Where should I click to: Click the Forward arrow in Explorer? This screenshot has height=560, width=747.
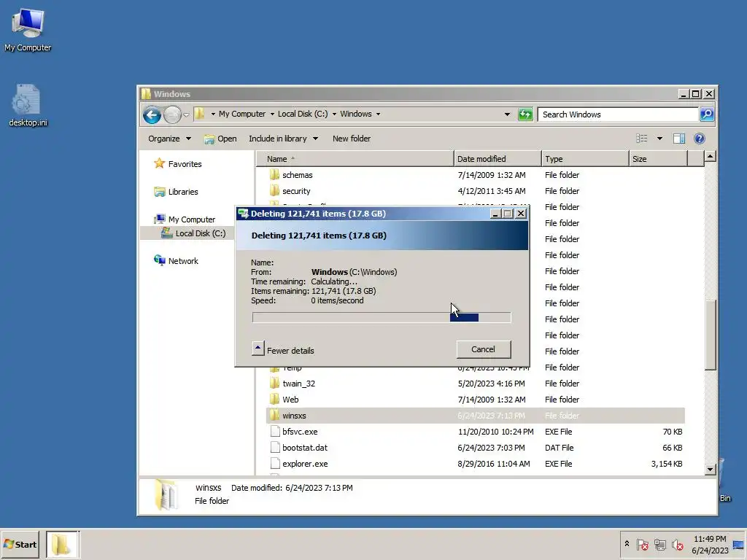(172, 114)
